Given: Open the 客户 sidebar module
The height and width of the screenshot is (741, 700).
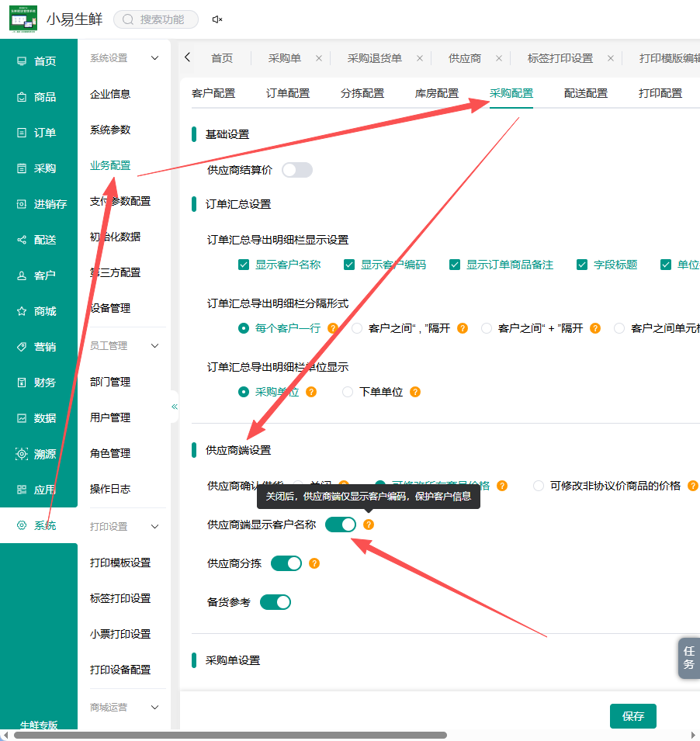Looking at the screenshot, I should point(39,275).
